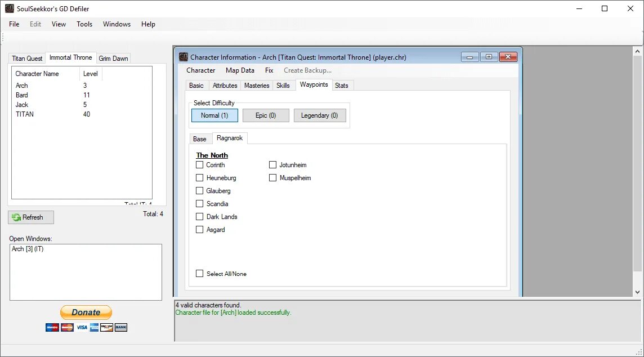This screenshot has height=357, width=644.
Task: Open the View menu
Action: pyautogui.click(x=59, y=24)
